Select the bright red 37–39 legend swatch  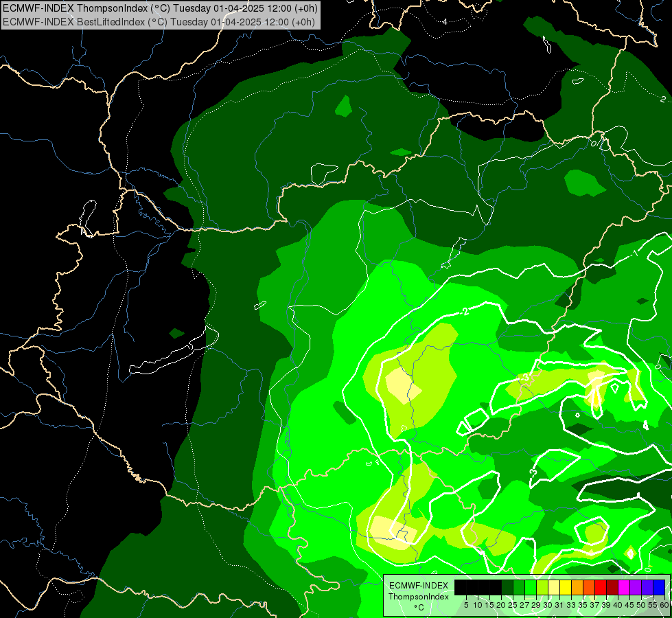coord(601,587)
